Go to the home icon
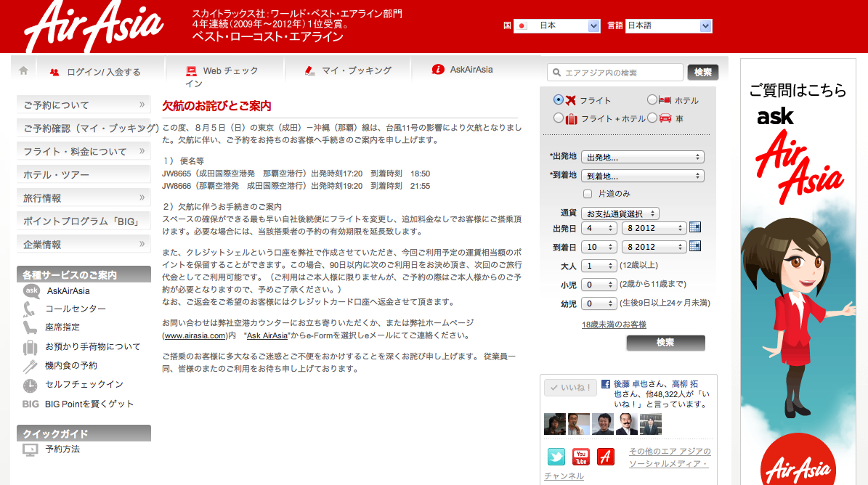This screenshot has height=485, width=868. [x=23, y=70]
